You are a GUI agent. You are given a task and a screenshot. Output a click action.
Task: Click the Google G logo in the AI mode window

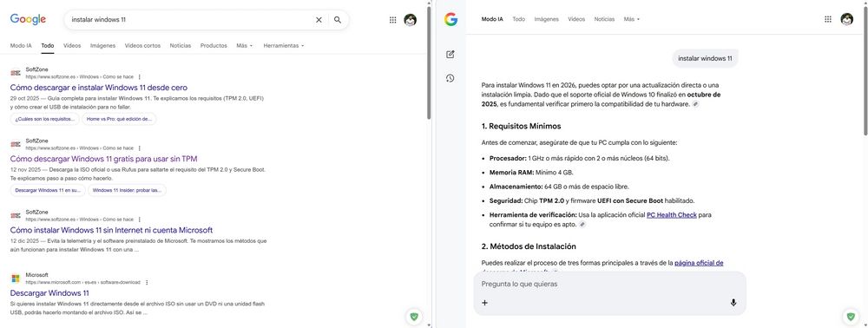coord(450,19)
